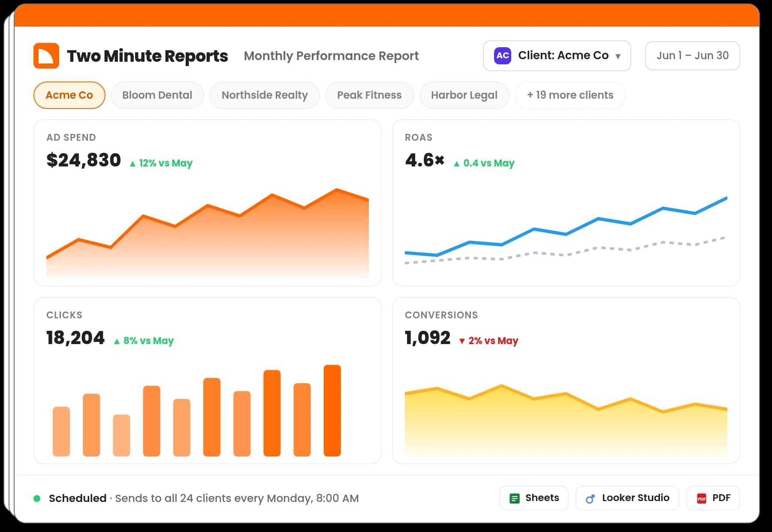Open the Peak Fitness client tab
The height and width of the screenshot is (532, 772).
tap(369, 95)
